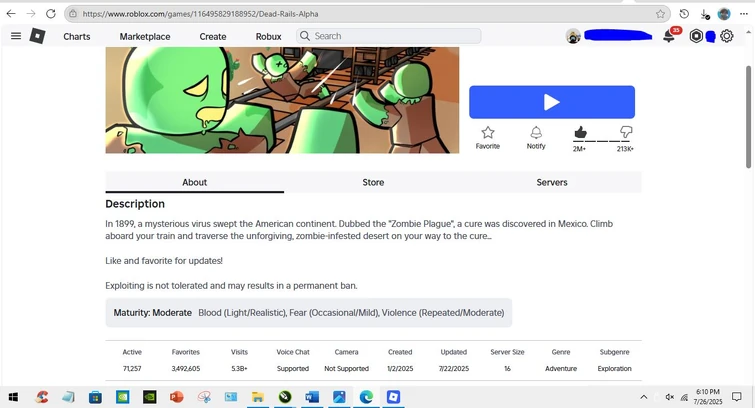
Task: Click the Roblox logo home icon
Action: coord(38,36)
